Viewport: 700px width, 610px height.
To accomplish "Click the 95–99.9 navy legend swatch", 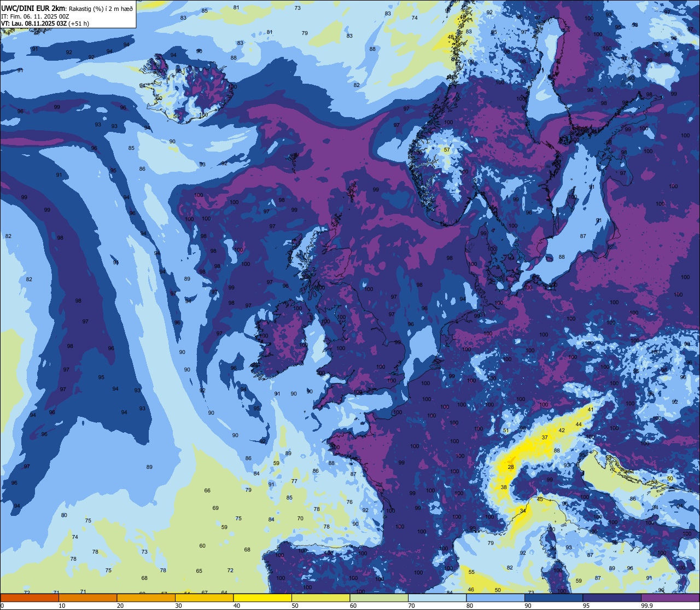I will [612, 597].
